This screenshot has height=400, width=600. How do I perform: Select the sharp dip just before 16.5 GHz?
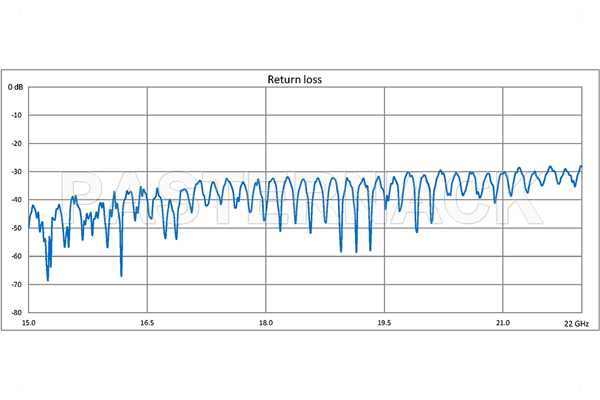pos(121,274)
